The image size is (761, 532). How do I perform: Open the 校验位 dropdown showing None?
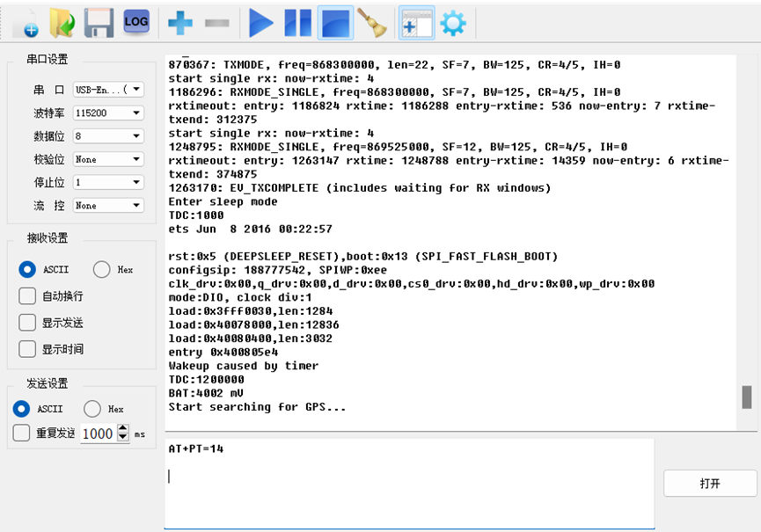[108, 159]
